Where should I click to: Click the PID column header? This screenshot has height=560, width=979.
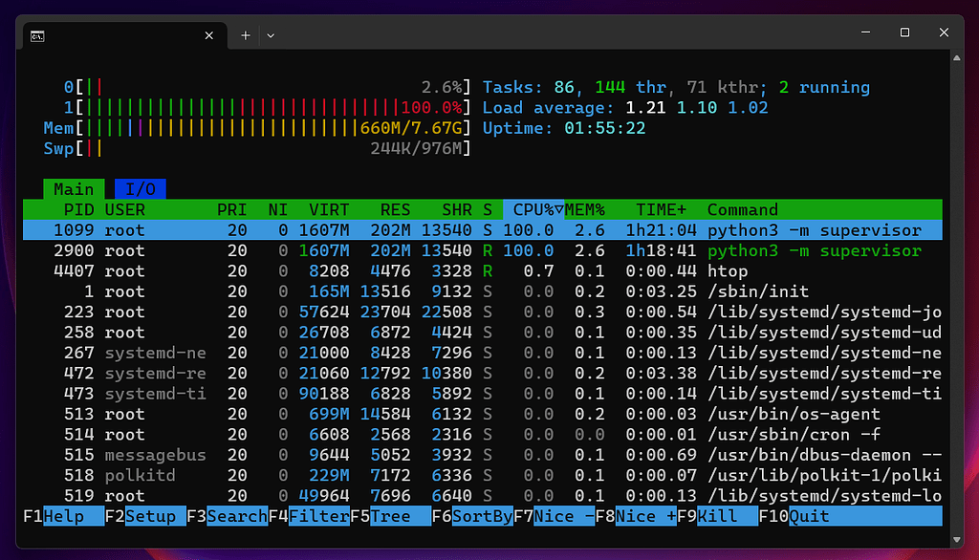[78, 209]
